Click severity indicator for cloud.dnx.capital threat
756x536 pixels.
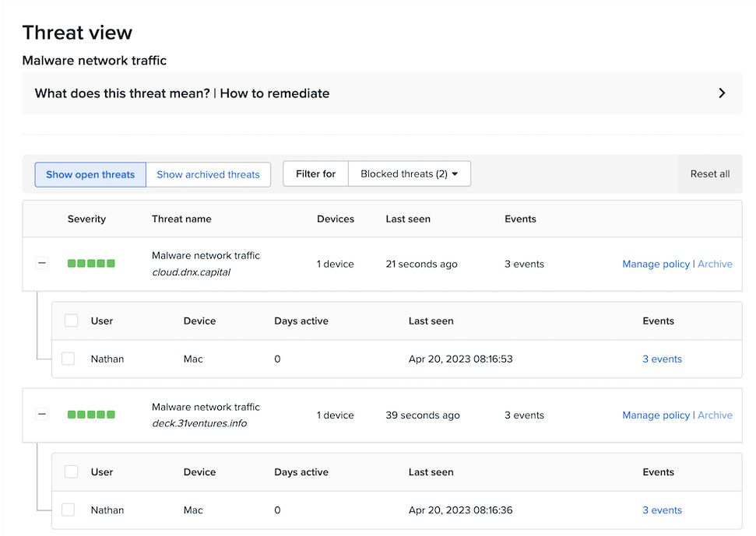(x=91, y=264)
